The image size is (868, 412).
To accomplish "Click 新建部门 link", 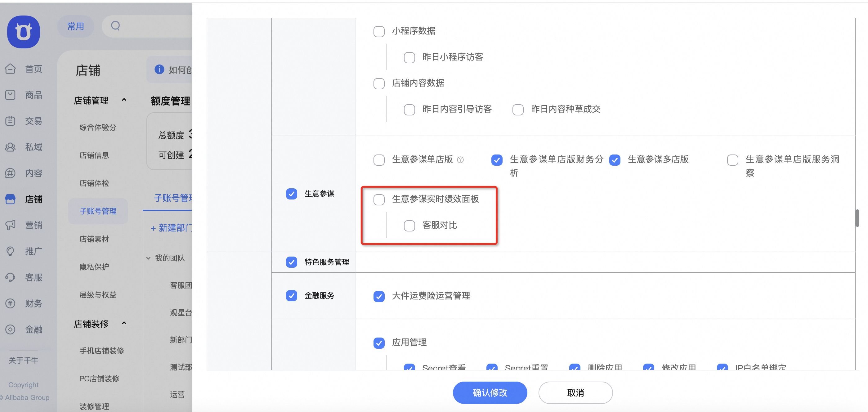I will click(x=171, y=228).
